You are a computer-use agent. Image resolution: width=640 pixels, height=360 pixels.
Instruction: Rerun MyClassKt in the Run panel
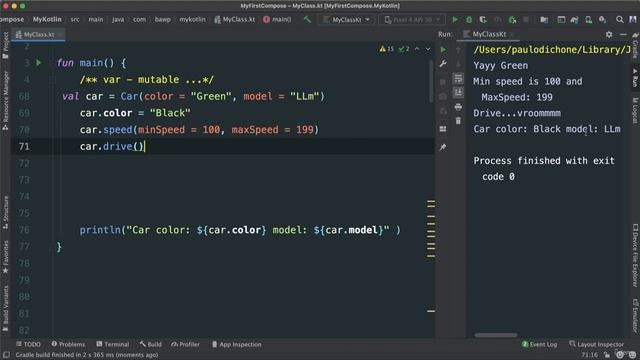[x=443, y=49]
